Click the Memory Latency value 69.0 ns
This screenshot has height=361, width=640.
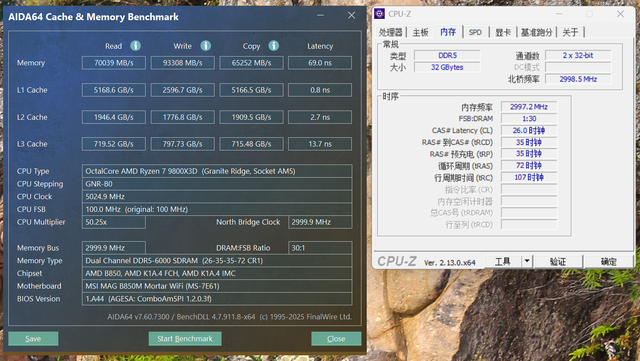click(320, 63)
